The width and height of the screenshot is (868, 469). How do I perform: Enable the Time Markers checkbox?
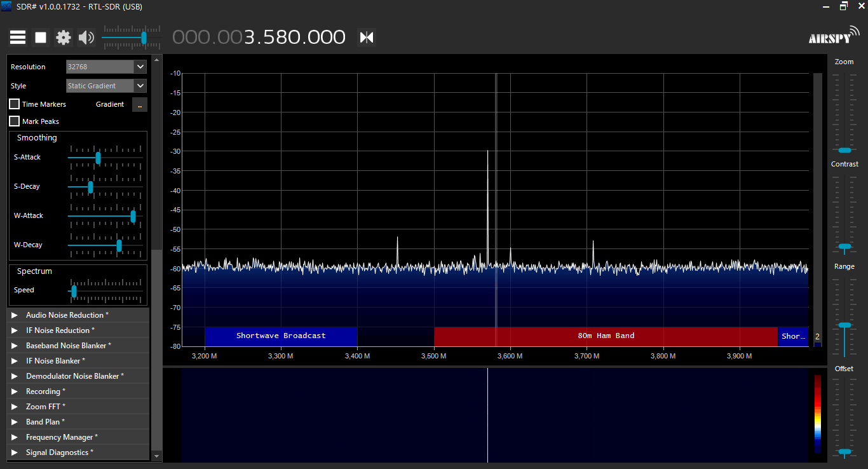15,104
